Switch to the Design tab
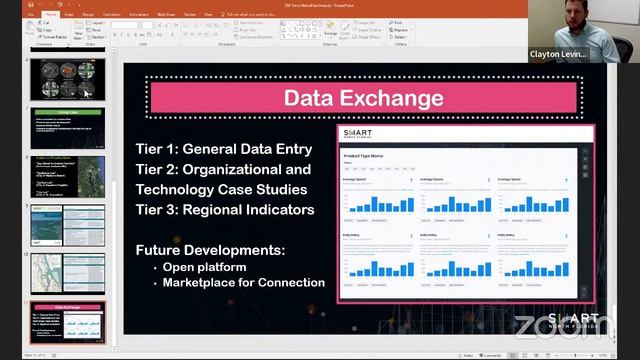The image size is (640, 360). tap(88, 14)
